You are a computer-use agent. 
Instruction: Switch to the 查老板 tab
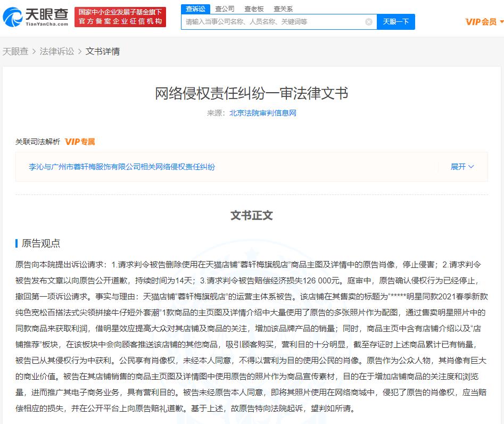click(x=254, y=9)
